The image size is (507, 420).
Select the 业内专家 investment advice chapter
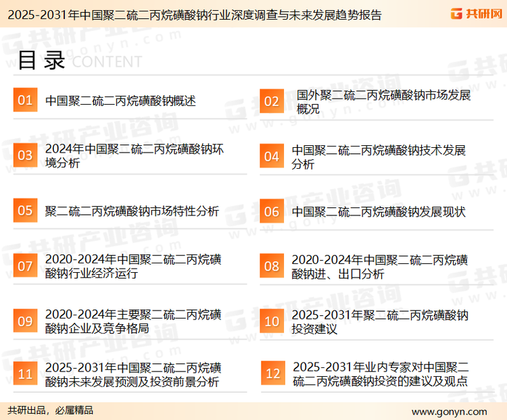(x=381, y=374)
